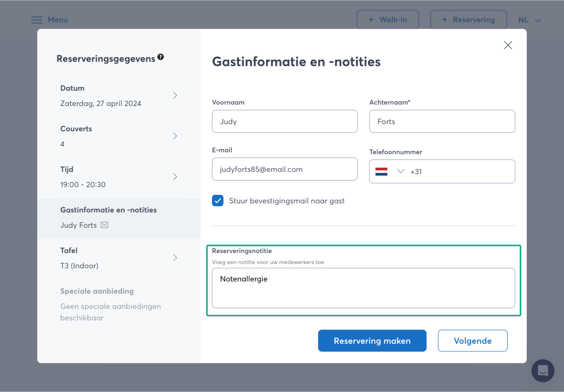Expand the country code dropdown arrow
Screen dimensions: 564x392
click(401, 171)
